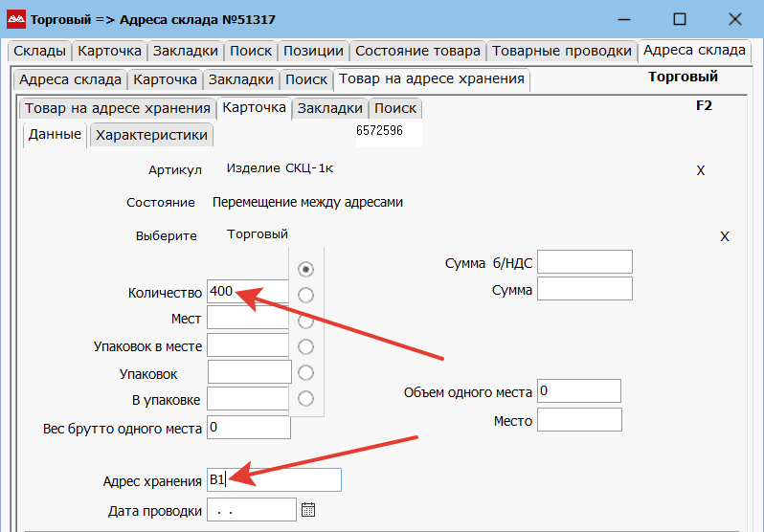Switch to the Склады tab

(39, 51)
